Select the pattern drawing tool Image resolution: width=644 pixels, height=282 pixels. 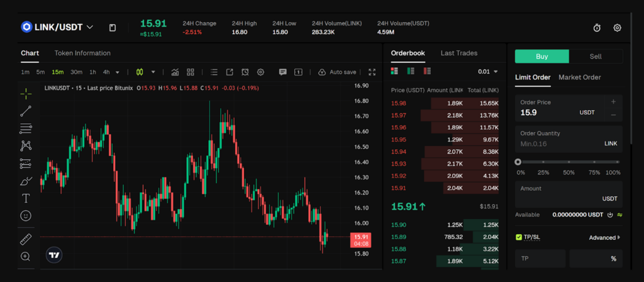tap(26, 145)
